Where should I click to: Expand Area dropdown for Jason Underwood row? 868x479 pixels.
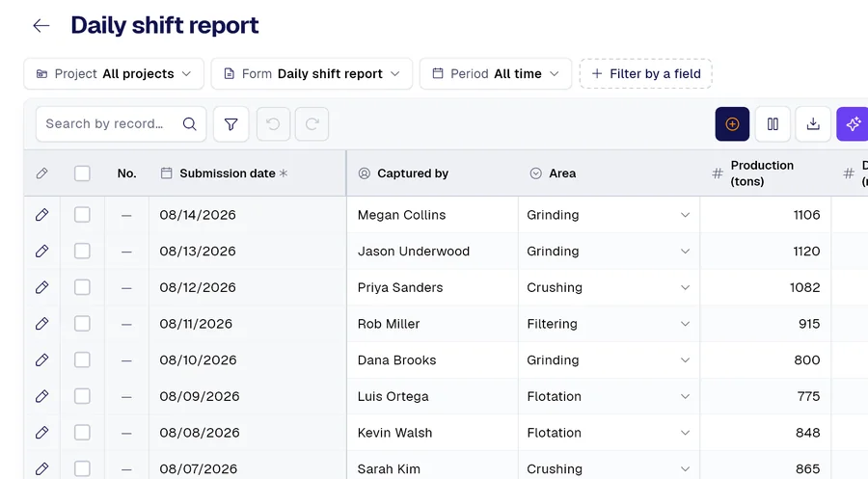coord(685,252)
